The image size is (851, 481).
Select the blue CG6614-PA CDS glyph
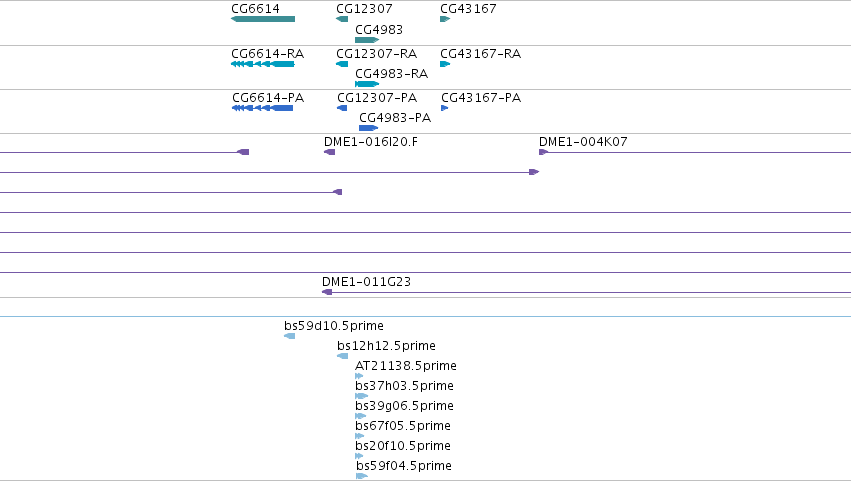coord(263,108)
